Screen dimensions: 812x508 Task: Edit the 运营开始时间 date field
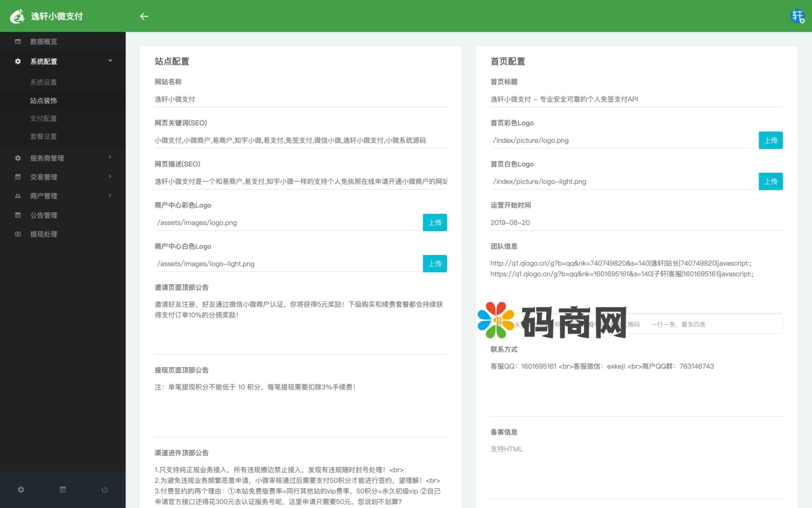pyautogui.click(x=636, y=223)
